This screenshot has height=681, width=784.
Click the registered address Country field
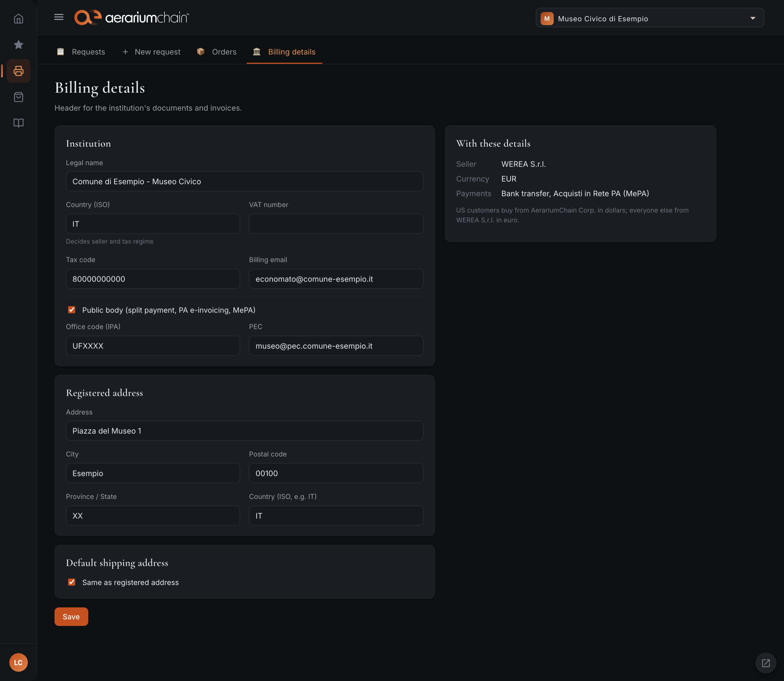click(336, 515)
